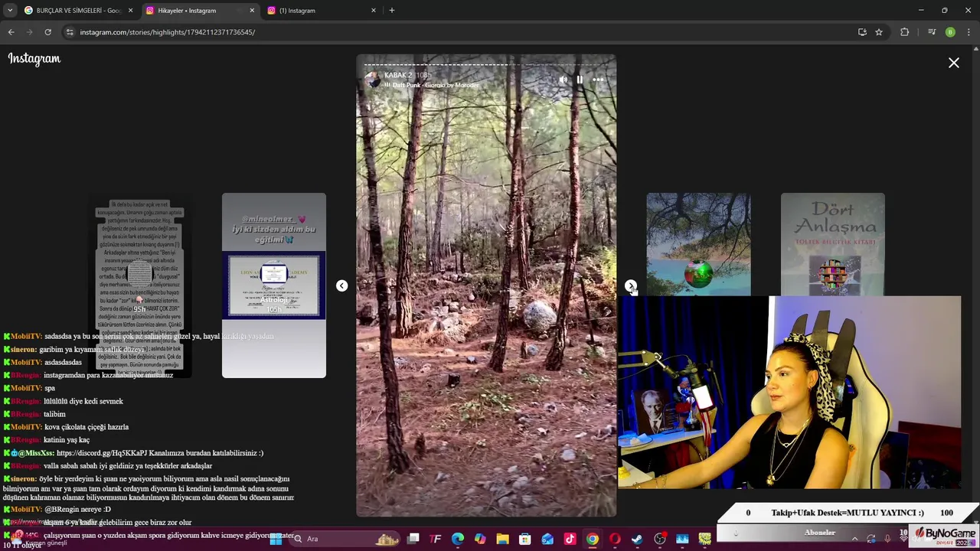Open the TF app on the taskbar
Viewport: 980px width, 551px height.
(x=436, y=539)
